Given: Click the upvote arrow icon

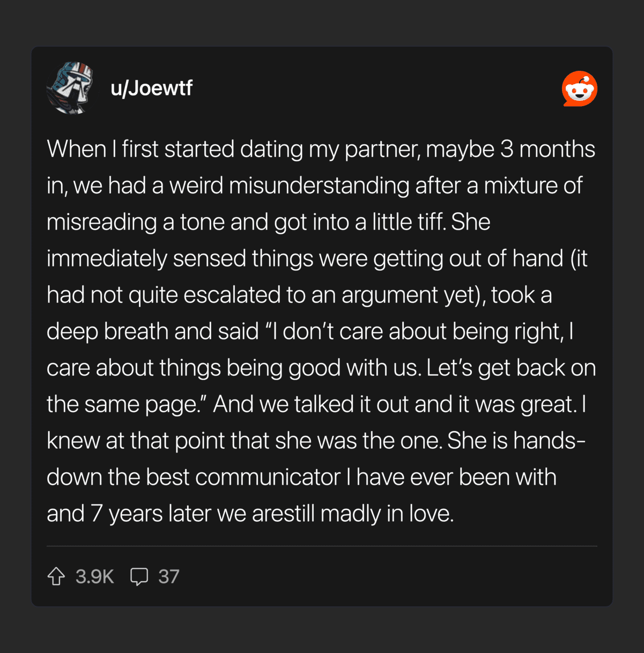Looking at the screenshot, I should click(56, 576).
